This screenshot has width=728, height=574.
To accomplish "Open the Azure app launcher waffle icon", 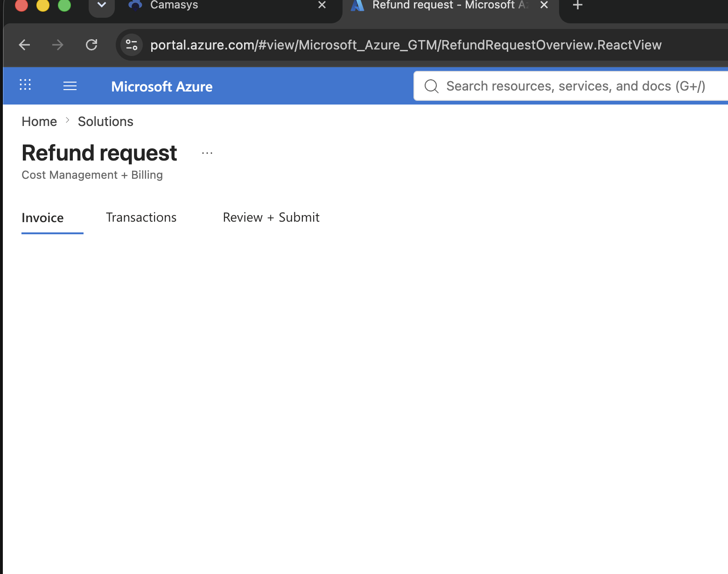I will point(25,85).
